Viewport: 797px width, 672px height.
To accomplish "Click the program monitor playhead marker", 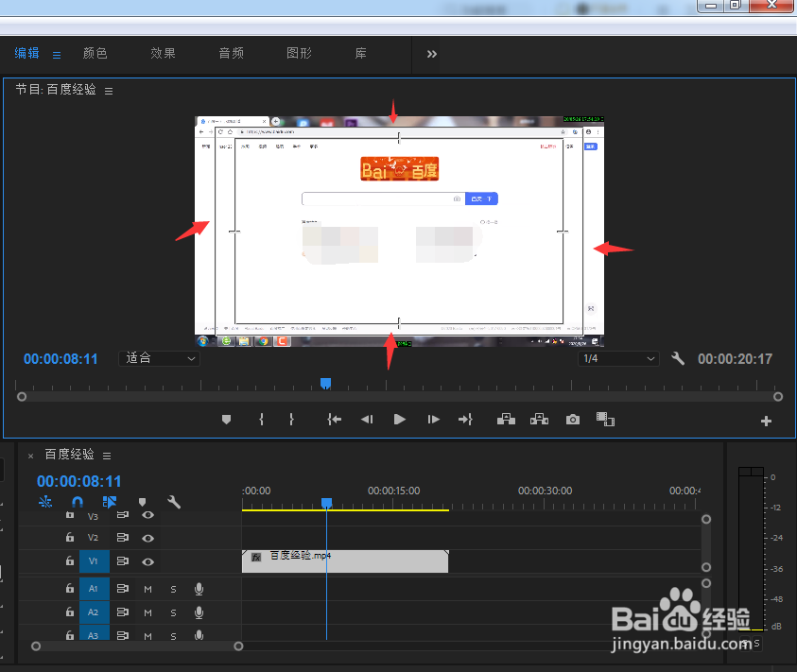I will coord(326,384).
